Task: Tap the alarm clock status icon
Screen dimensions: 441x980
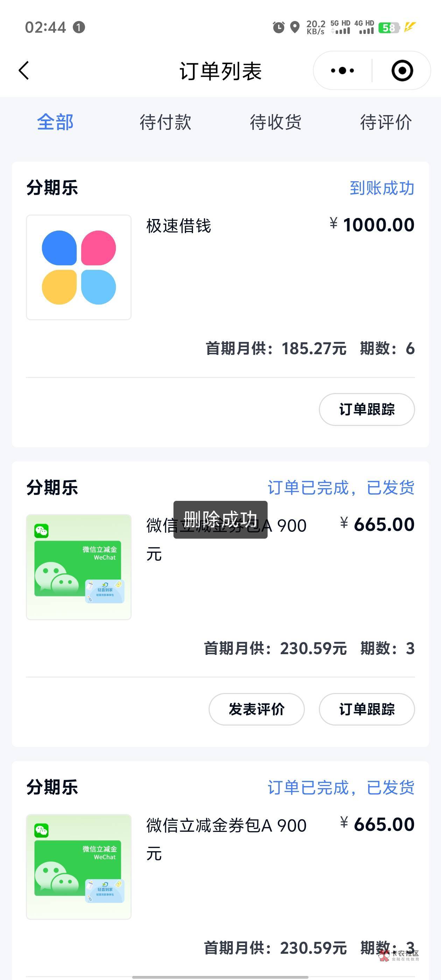Action: 279,27
